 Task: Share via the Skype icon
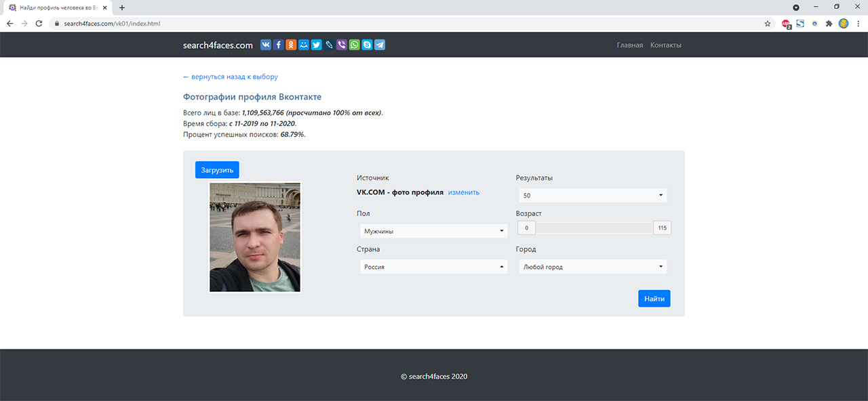click(367, 45)
